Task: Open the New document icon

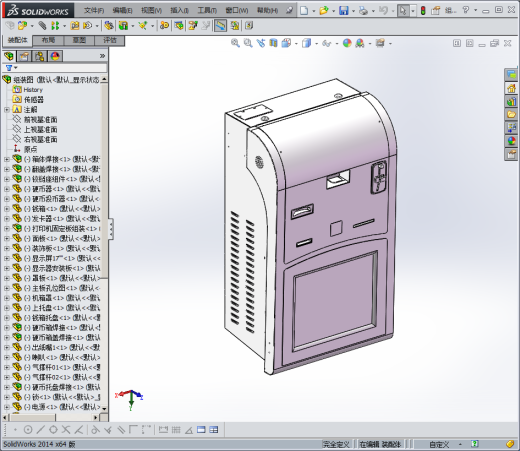Action: (x=304, y=11)
